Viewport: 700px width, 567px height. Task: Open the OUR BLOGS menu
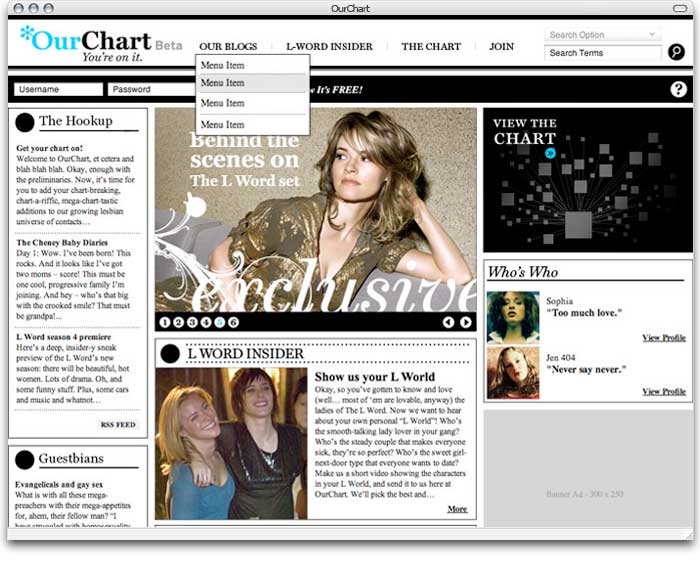click(x=228, y=46)
